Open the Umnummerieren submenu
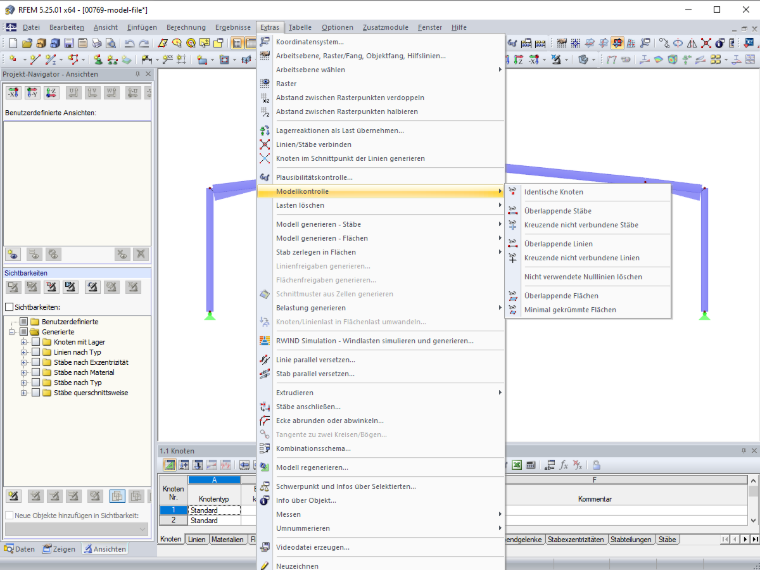 coord(381,528)
